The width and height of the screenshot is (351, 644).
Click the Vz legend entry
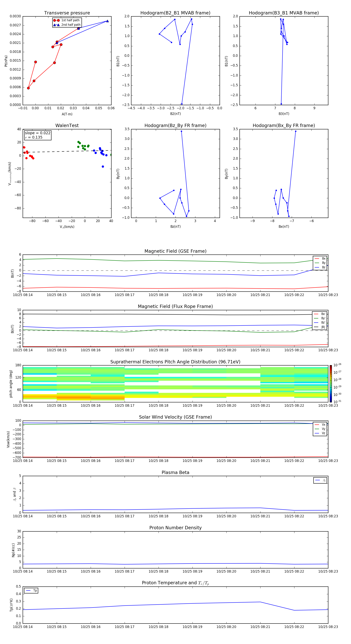320,433
